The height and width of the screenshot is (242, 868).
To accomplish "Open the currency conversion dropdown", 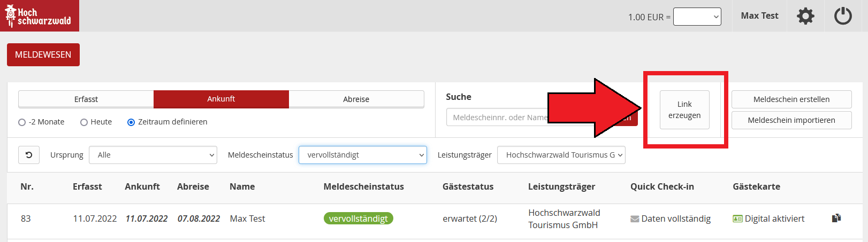I will click(x=697, y=17).
